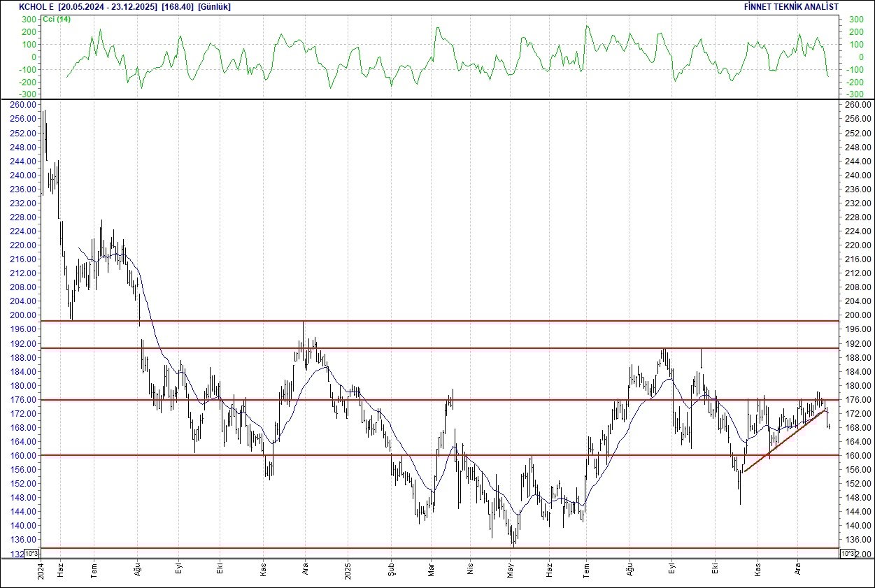Select the Ara month label on axis

306,570
